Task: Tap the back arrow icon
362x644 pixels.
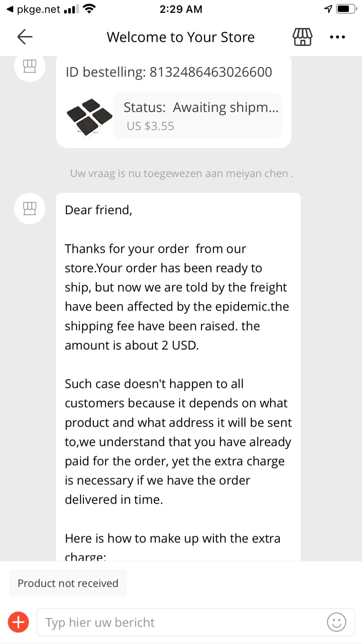Action: click(x=25, y=37)
